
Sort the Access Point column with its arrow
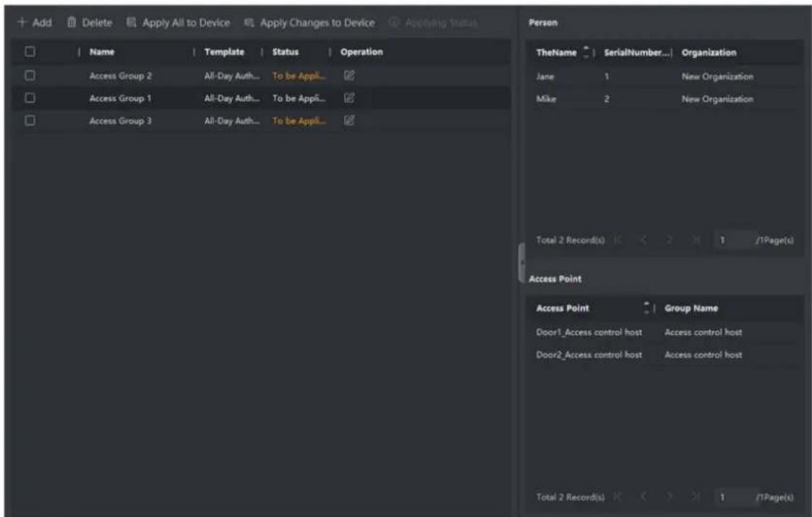click(646, 308)
